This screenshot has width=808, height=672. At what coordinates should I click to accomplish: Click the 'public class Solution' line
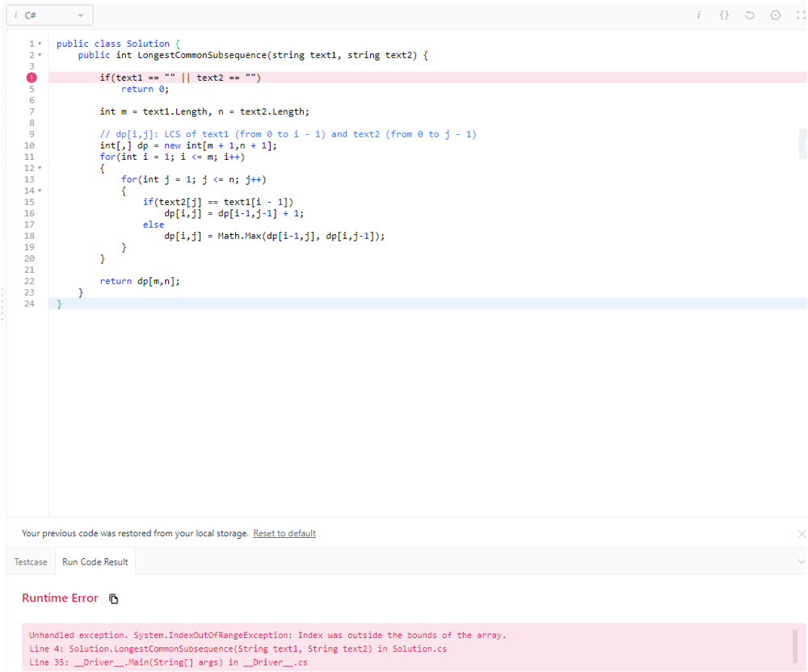tap(118, 44)
